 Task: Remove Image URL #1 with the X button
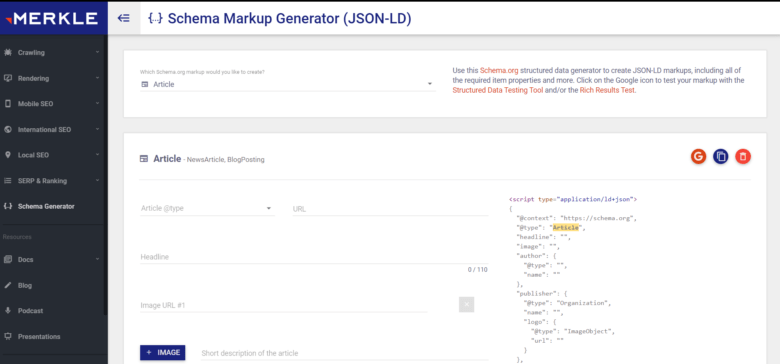pyautogui.click(x=467, y=304)
